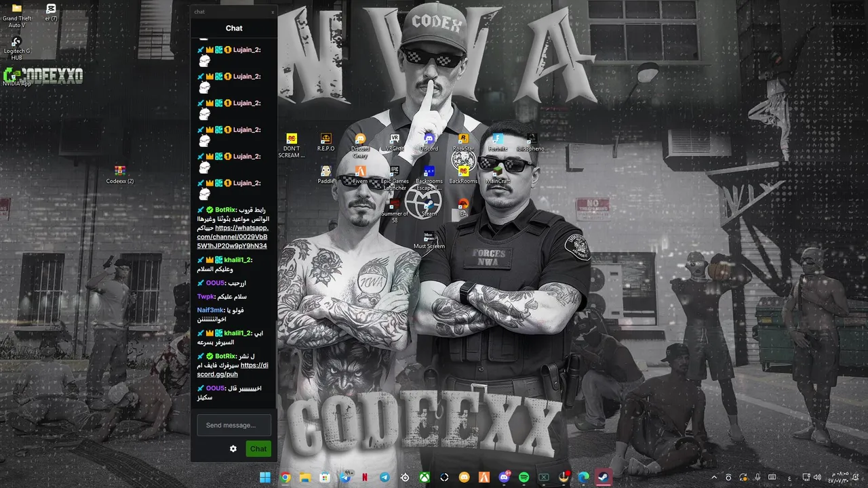Open the Windows Start menu
Viewport: 868px width, 488px height.
(x=265, y=477)
